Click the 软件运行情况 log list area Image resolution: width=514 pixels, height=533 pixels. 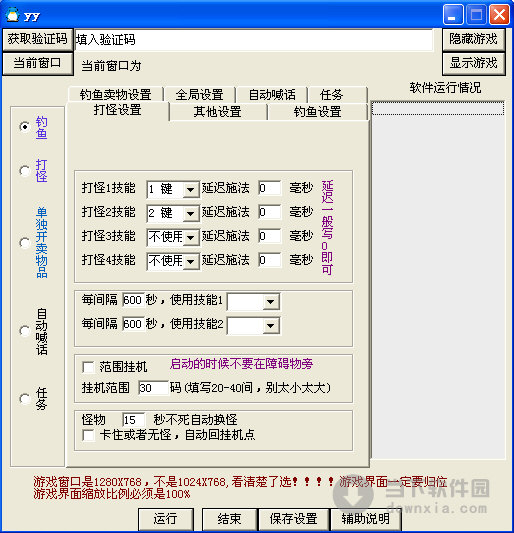438,279
